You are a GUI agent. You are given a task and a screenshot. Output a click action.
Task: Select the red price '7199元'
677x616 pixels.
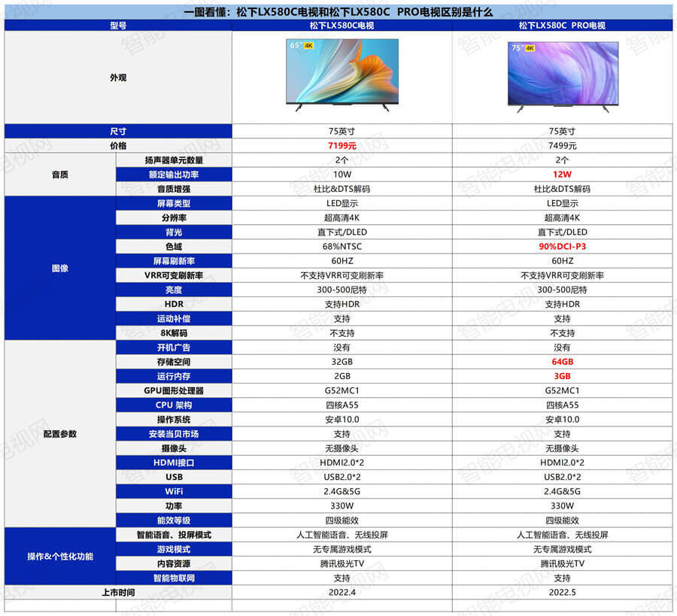(x=342, y=145)
